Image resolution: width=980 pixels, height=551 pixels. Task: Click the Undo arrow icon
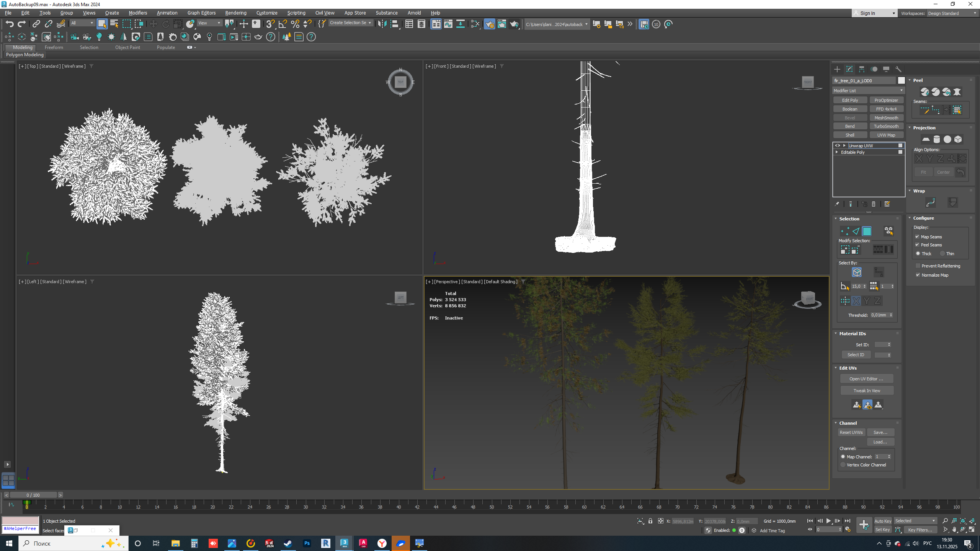(x=10, y=24)
